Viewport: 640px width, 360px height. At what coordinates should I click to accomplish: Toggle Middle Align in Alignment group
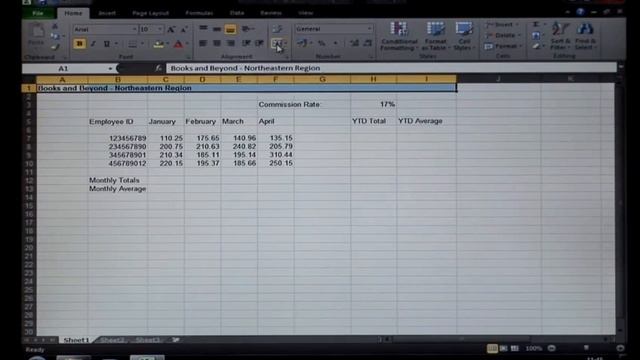[x=217, y=29]
